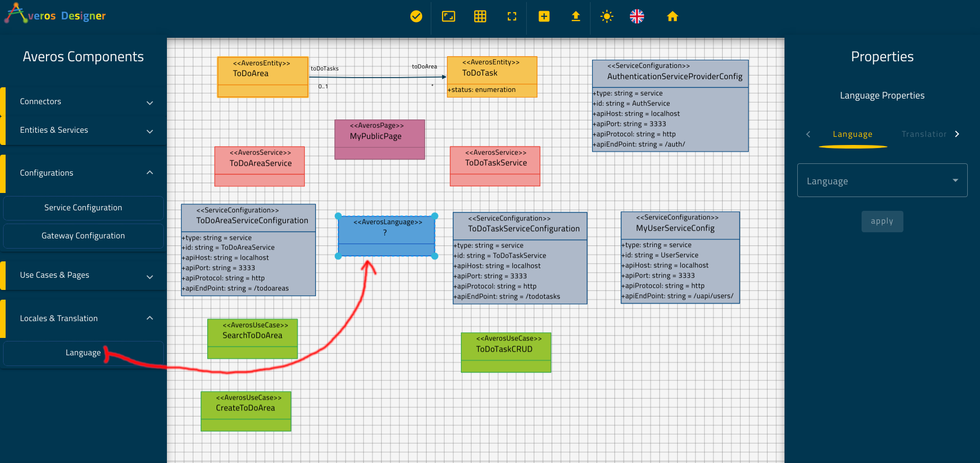Click the 'toDoArea' relation label
This screenshot has width=980, height=463.
[425, 66]
